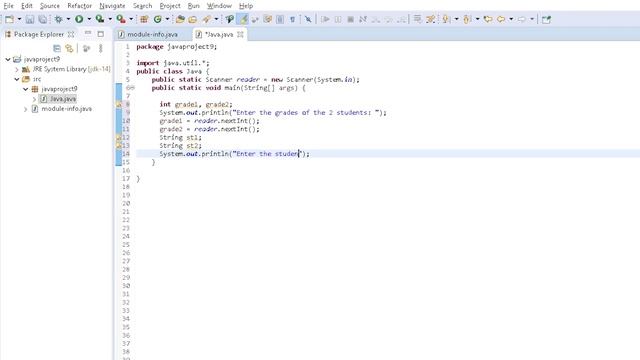Click the Terminate stop icon
Screen dimensions: 640x360
(350, 19)
